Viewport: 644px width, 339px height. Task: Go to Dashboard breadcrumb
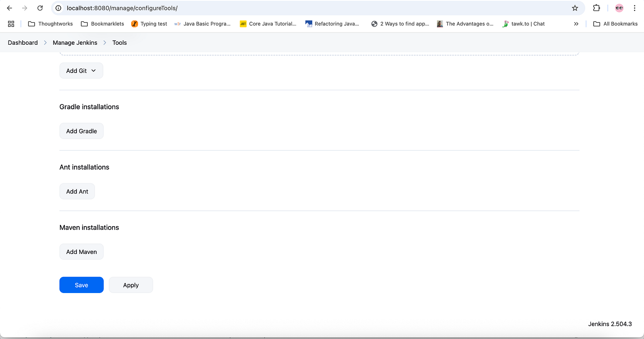point(23,43)
